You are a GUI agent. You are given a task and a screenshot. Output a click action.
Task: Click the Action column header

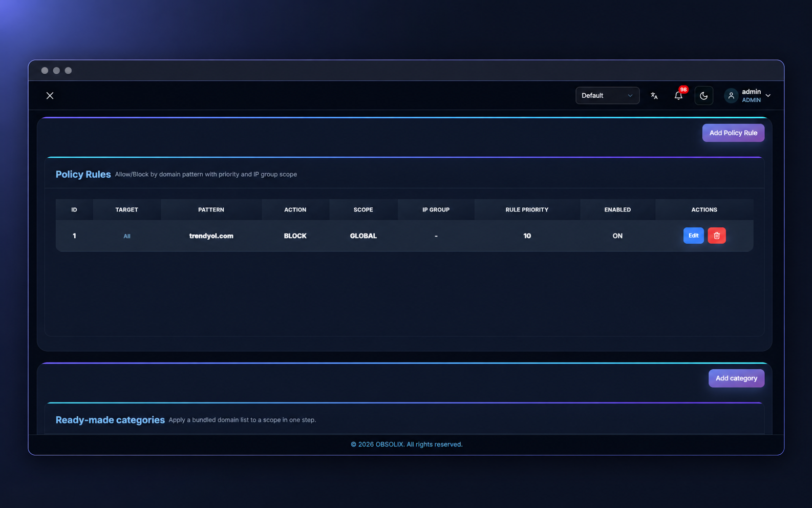295,210
